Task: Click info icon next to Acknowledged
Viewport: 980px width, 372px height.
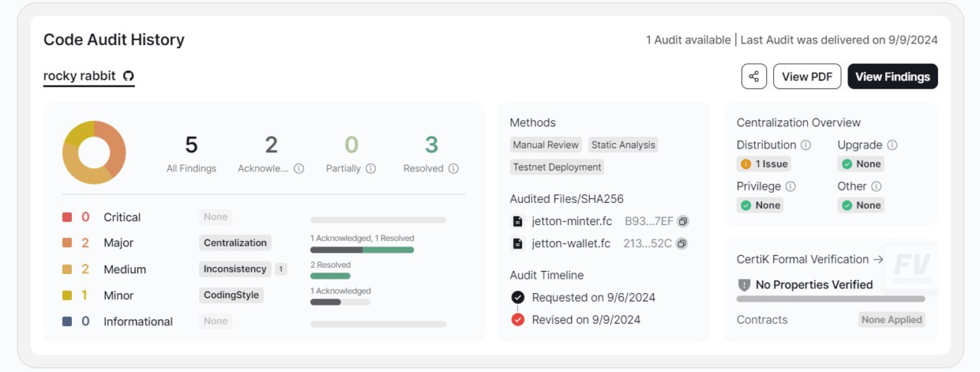Action: pos(299,168)
